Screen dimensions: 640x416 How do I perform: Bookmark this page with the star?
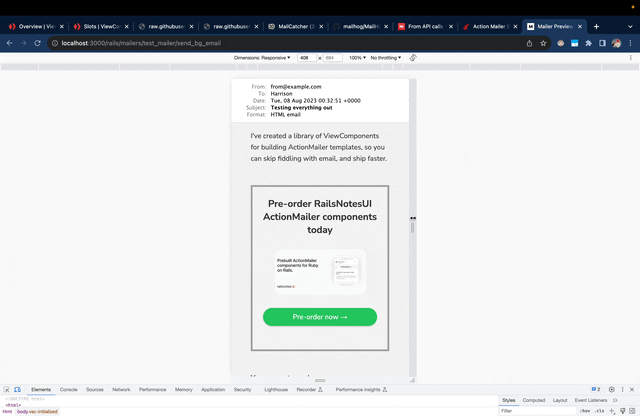[x=543, y=43]
